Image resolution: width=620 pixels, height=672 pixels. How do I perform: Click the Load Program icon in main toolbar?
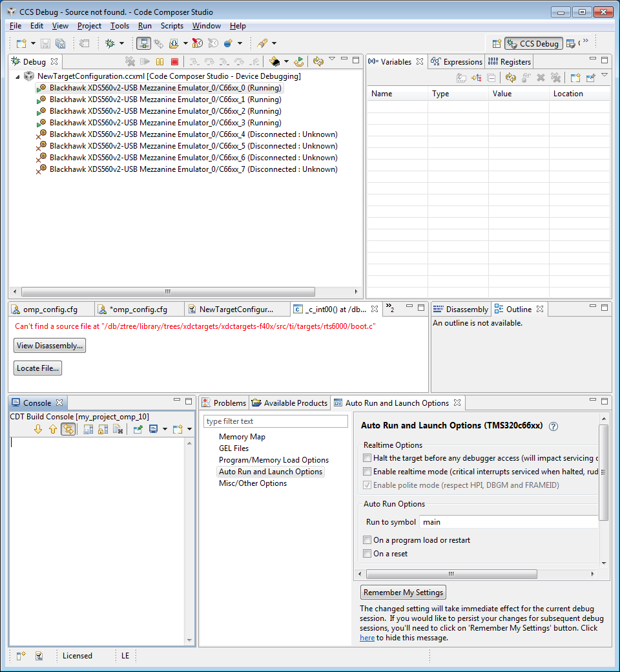pos(174,43)
